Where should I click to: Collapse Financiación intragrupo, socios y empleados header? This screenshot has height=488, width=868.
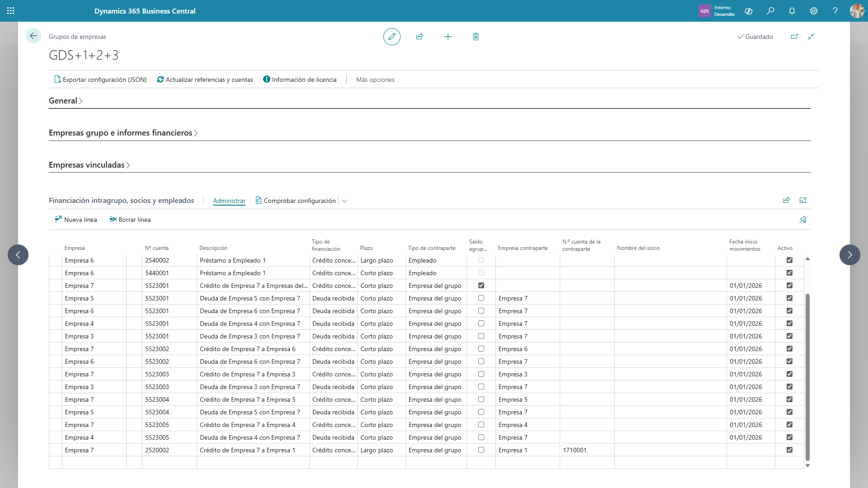[x=121, y=201]
